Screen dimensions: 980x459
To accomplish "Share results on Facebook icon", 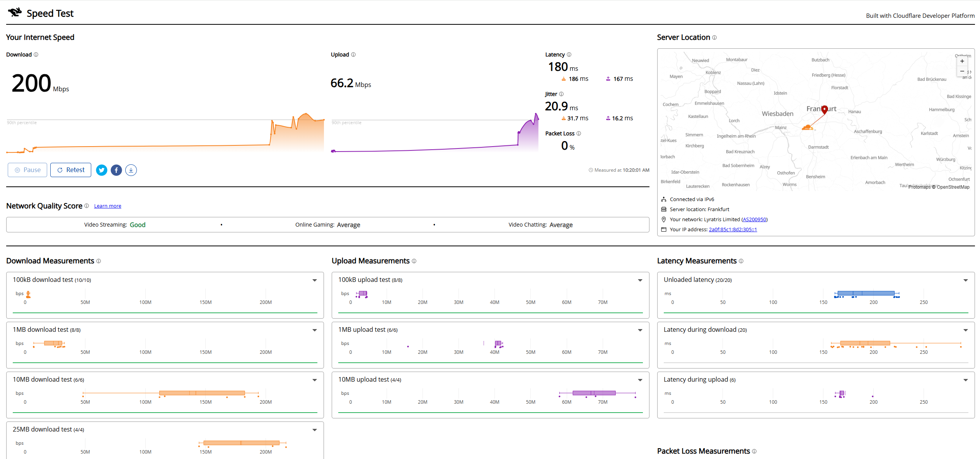I will [116, 170].
